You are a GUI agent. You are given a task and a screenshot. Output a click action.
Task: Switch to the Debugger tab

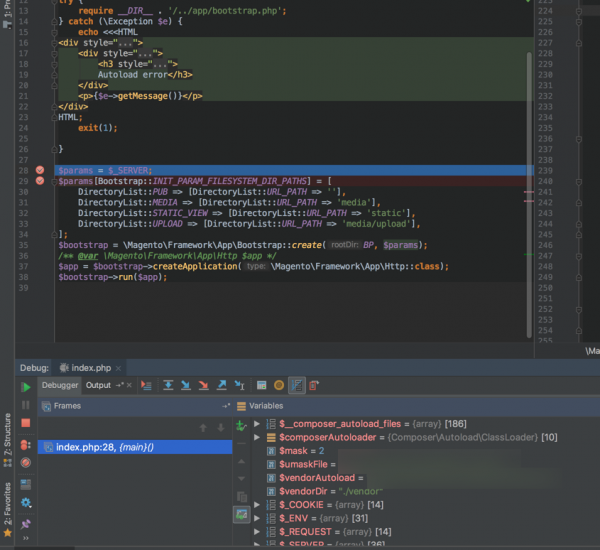60,385
